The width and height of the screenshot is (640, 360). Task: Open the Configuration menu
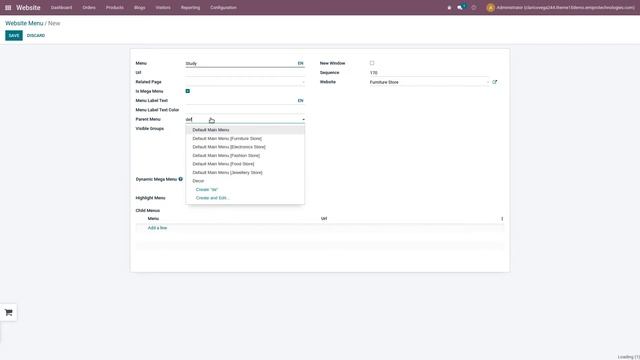click(x=223, y=7)
